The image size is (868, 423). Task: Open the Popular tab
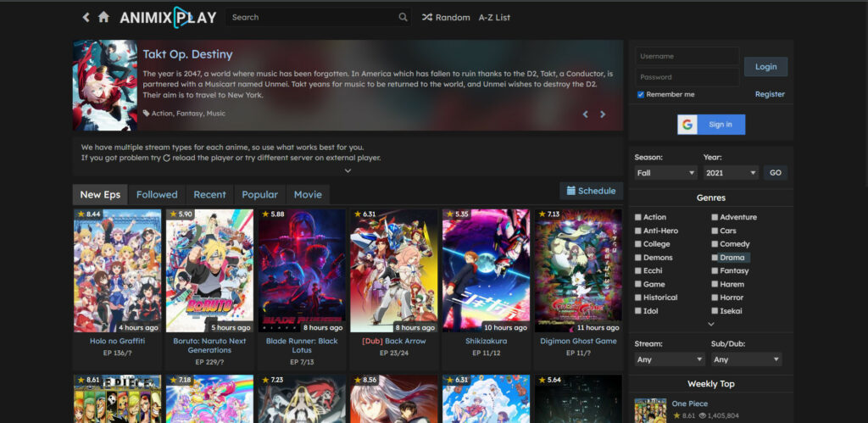pos(259,194)
